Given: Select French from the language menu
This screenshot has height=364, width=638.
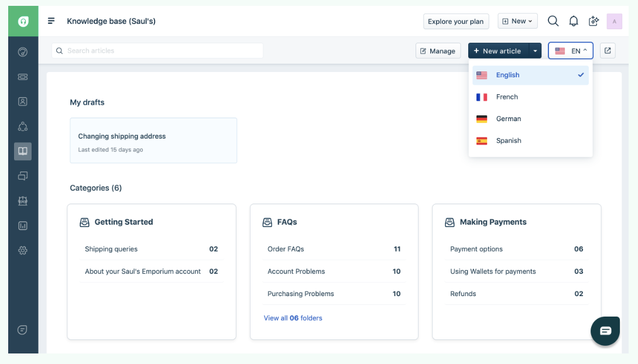Looking at the screenshot, I should click(x=507, y=97).
